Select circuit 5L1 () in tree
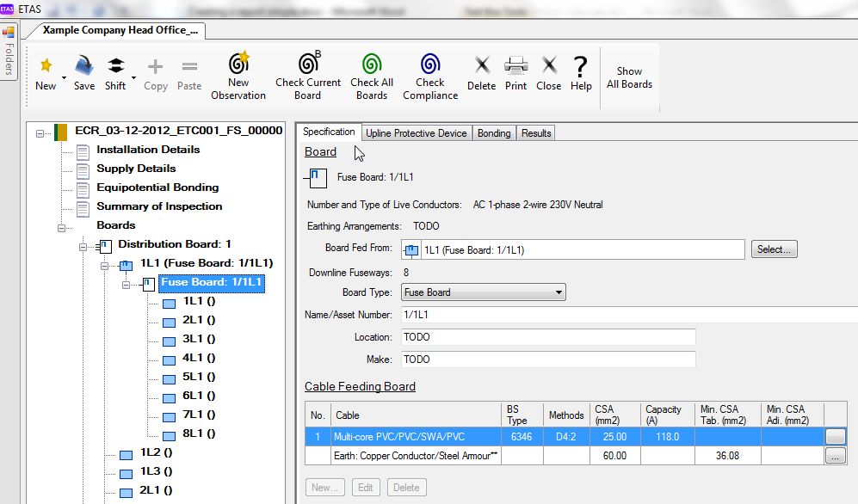Screen dimensions: 858x504 199,377
